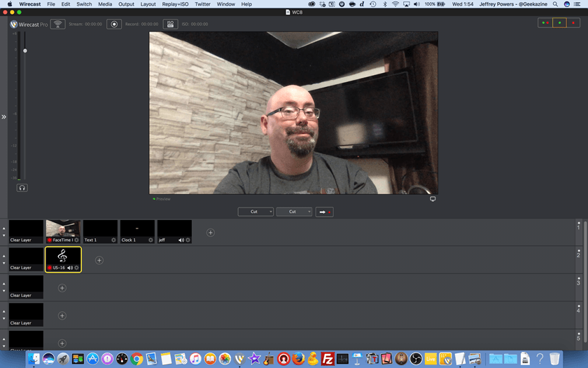This screenshot has height=368, width=588.
Task: Open the first Cut transition dropdown
Action: click(x=255, y=212)
